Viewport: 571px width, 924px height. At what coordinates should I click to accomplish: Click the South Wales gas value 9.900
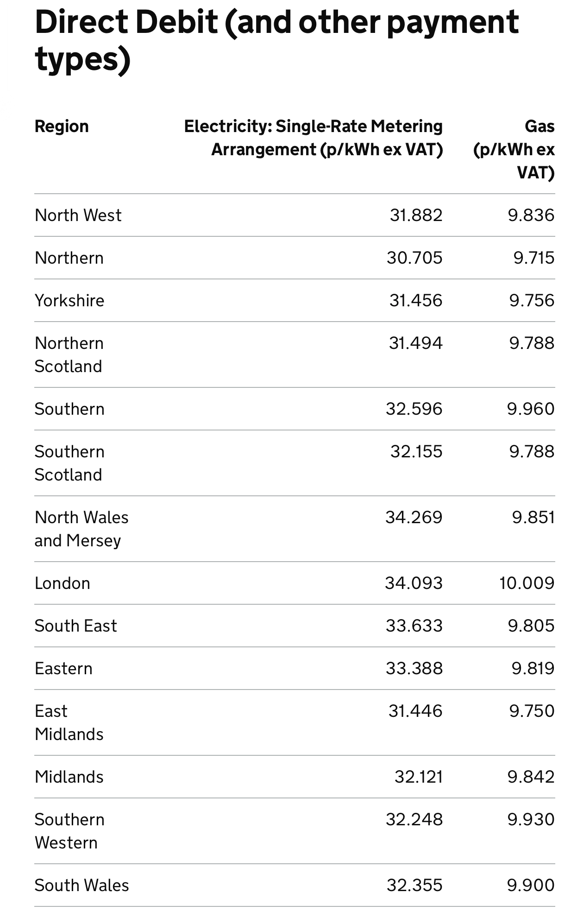coord(531,886)
